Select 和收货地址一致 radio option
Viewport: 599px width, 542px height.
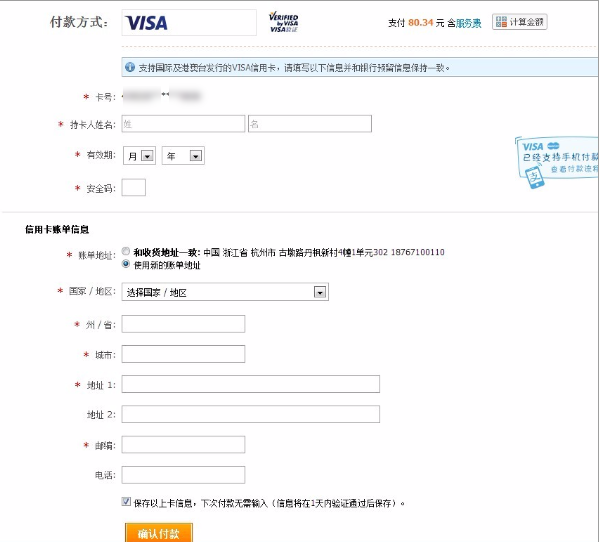(126, 251)
